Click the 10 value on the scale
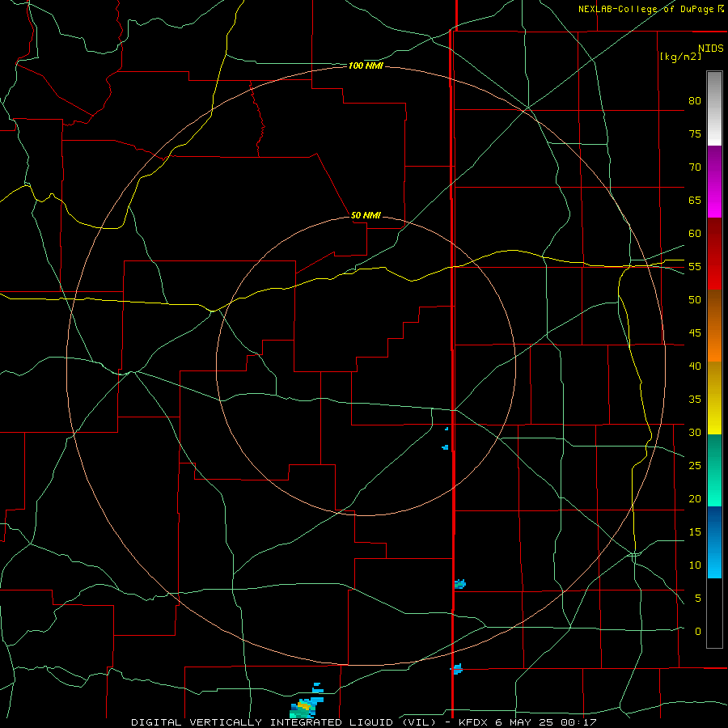728x728 pixels. click(695, 565)
